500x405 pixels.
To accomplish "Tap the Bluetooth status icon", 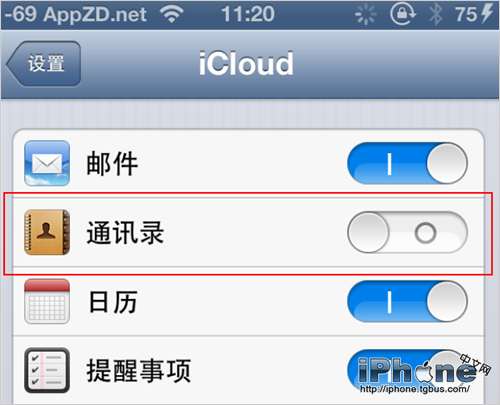I will (435, 14).
